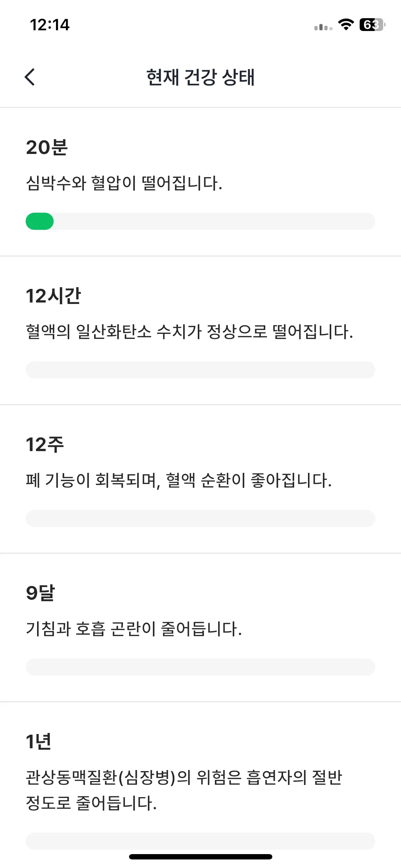The height and width of the screenshot is (868, 401).
Task: Click the 9달 progress bar
Action: point(200,667)
